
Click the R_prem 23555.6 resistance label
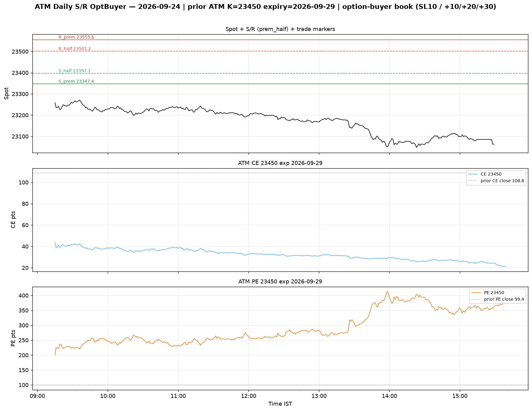click(x=76, y=37)
